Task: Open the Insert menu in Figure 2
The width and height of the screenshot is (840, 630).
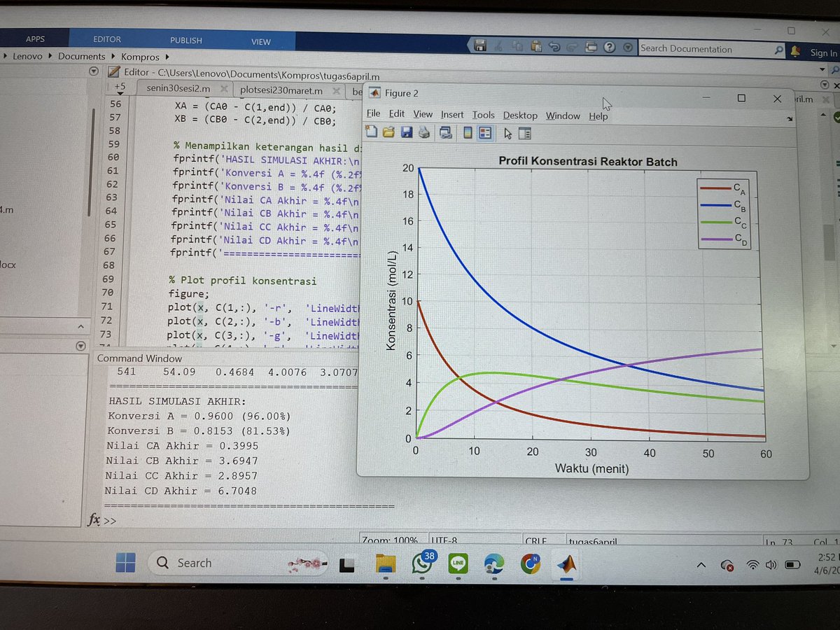Action: coord(452,115)
